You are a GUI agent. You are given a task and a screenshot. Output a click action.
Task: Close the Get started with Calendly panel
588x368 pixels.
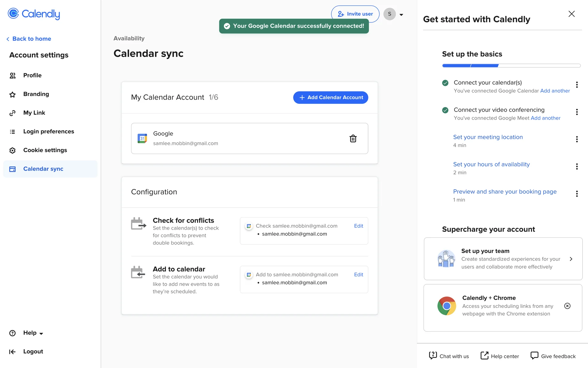[x=571, y=14]
